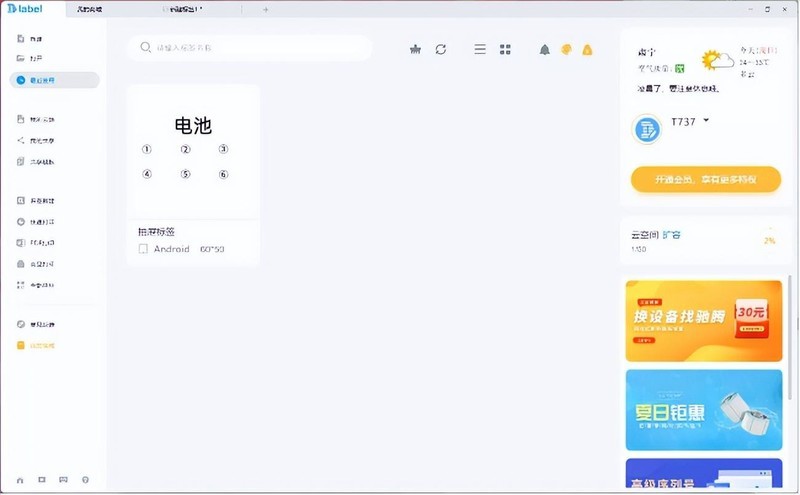Click the open folder icon in sidebar
Viewport: 800px width, 495px height.
[x=20, y=58]
